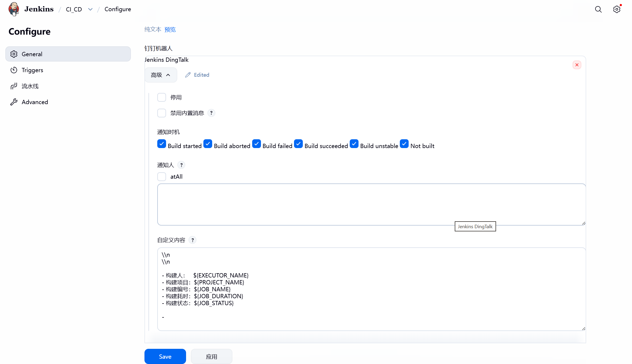Click the Build unstable label
This screenshot has width=632, height=364.
tap(379, 146)
